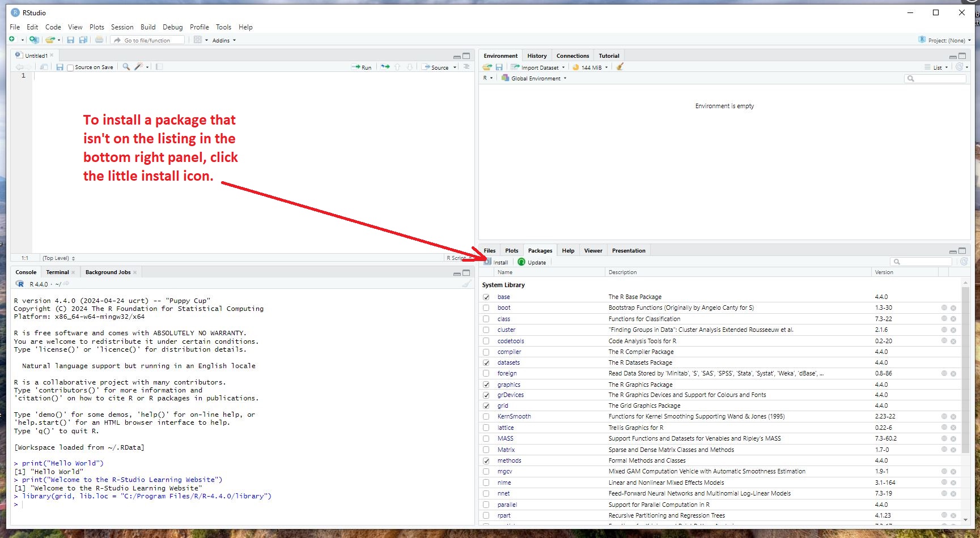Open the Addins dropdown
This screenshot has height=538, width=980.
[x=223, y=40]
